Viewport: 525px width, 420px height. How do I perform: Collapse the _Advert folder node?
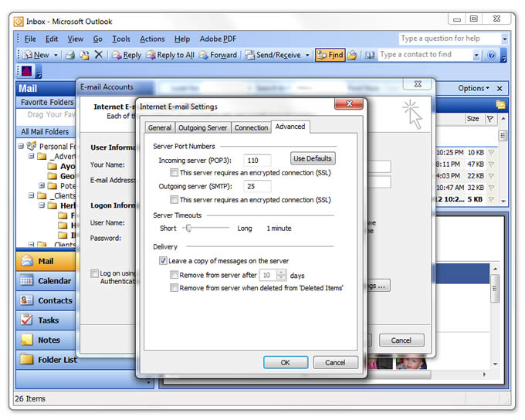pyautogui.click(x=31, y=156)
